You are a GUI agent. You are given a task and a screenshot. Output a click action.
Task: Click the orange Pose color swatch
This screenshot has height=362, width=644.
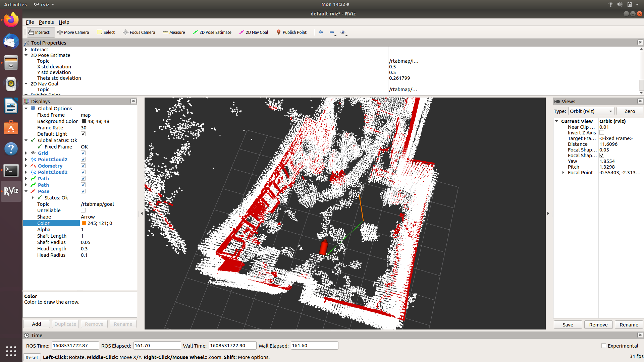84,223
